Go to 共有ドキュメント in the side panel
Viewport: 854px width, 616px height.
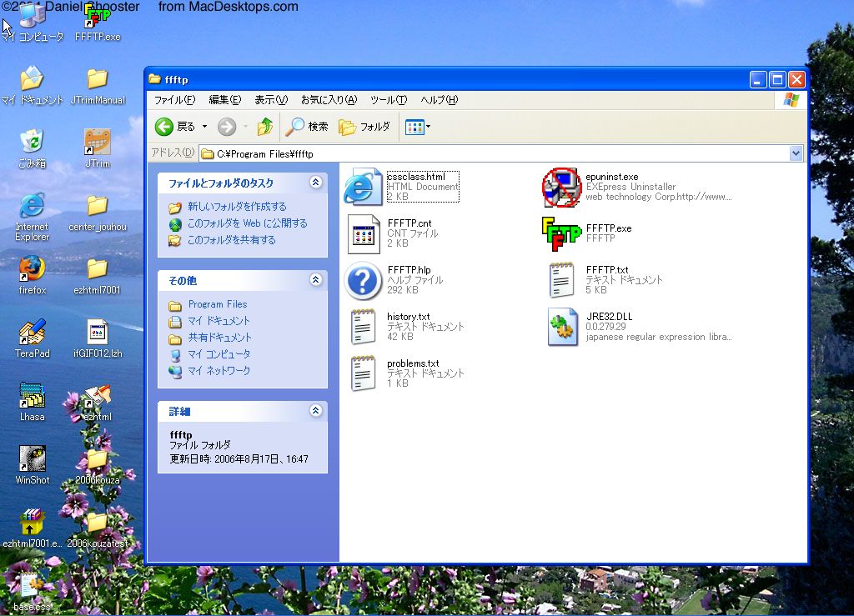pos(219,338)
